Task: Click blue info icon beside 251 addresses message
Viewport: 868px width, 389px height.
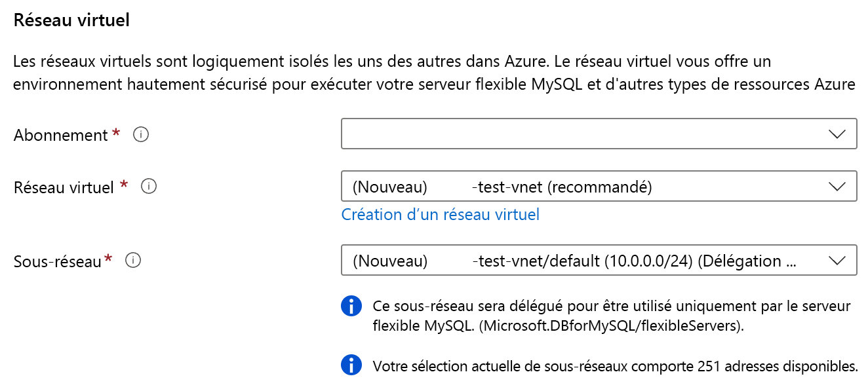Action: pyautogui.click(x=351, y=365)
